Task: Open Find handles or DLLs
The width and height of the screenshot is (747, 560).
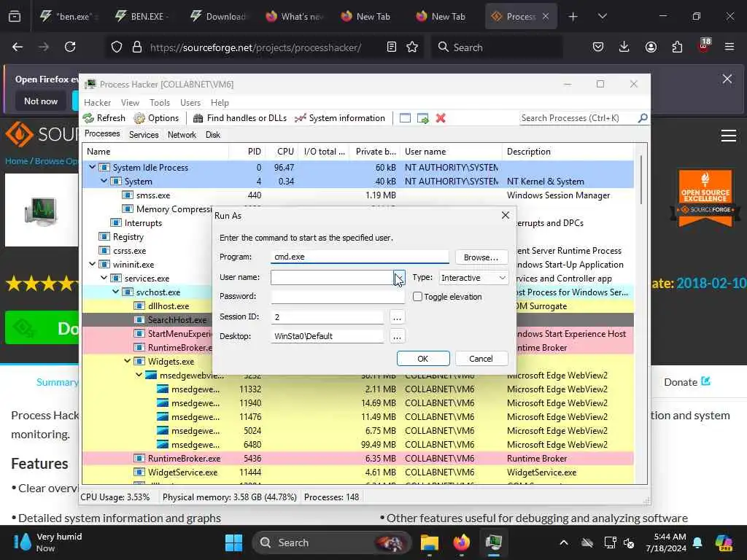Action: (240, 118)
